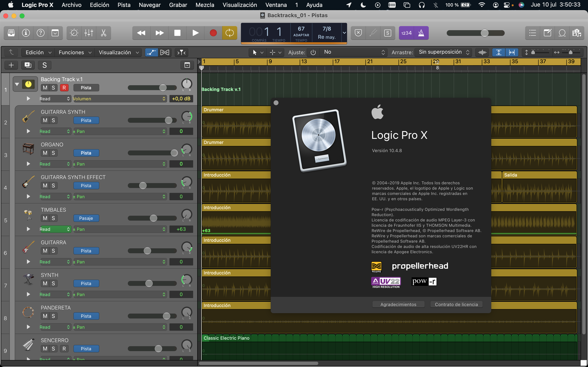Toggle Cycle mode button
This screenshot has width=588, height=367.
coord(229,33)
